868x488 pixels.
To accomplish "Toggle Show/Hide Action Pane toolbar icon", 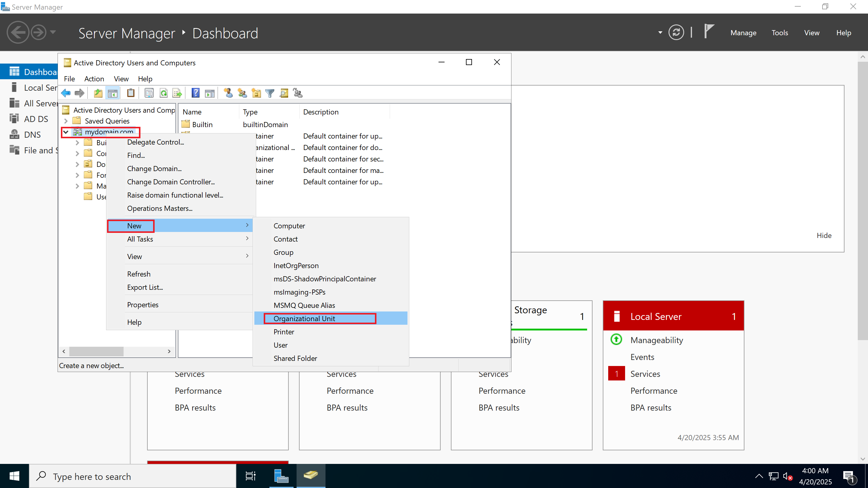I will coord(209,93).
